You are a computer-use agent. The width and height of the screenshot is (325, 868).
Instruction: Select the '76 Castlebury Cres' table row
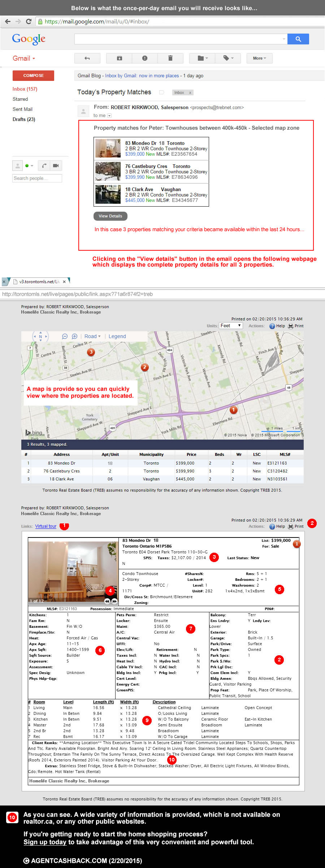(162, 471)
